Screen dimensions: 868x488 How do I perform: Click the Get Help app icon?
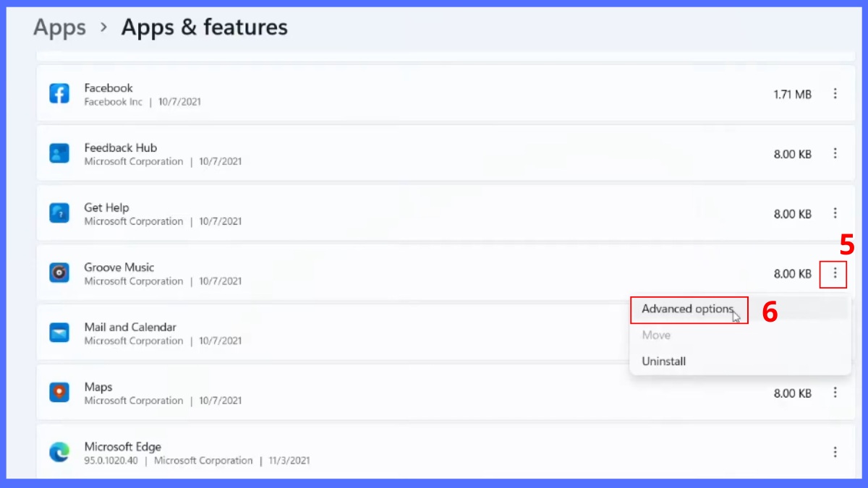(59, 213)
